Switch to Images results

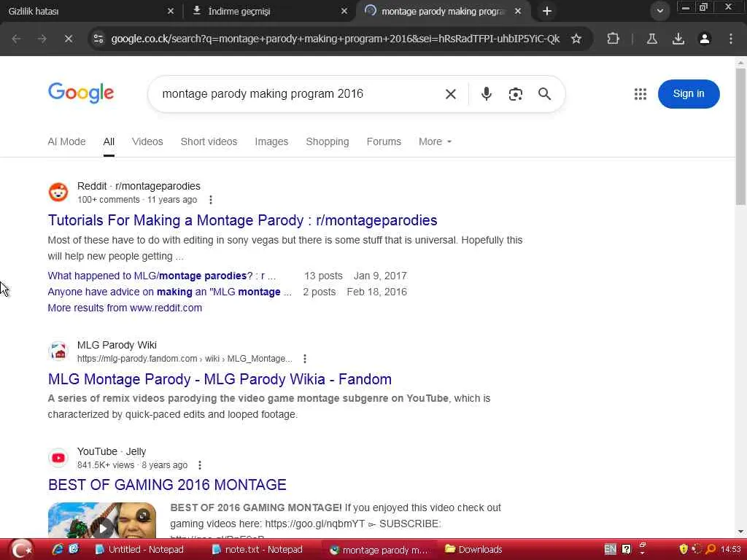pyautogui.click(x=271, y=141)
